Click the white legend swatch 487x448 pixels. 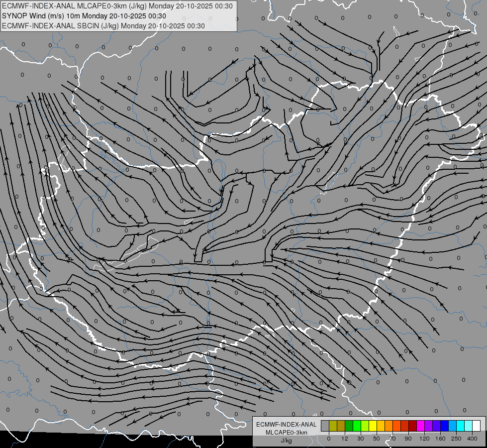point(476,426)
